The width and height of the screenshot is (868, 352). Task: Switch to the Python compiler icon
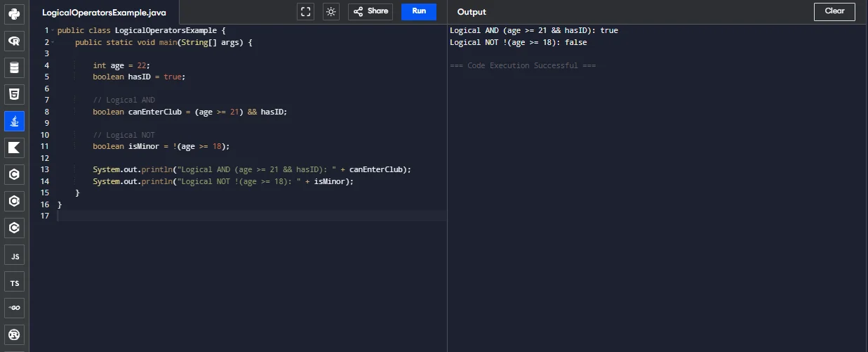click(14, 14)
